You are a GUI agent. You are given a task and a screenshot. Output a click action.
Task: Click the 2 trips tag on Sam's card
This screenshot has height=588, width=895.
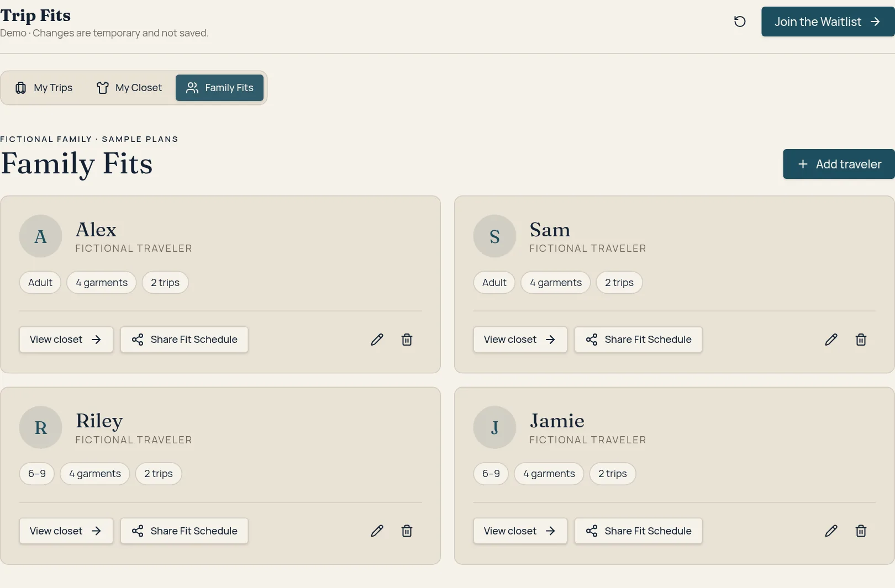point(619,283)
